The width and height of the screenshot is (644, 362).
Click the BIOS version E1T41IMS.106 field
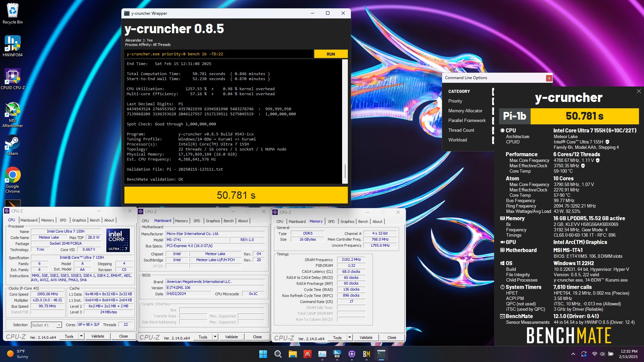215,288
